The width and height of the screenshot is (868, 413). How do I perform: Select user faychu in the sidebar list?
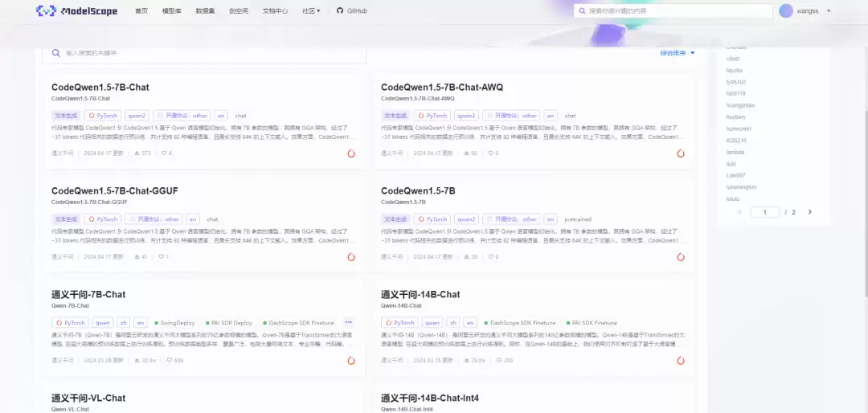(734, 71)
